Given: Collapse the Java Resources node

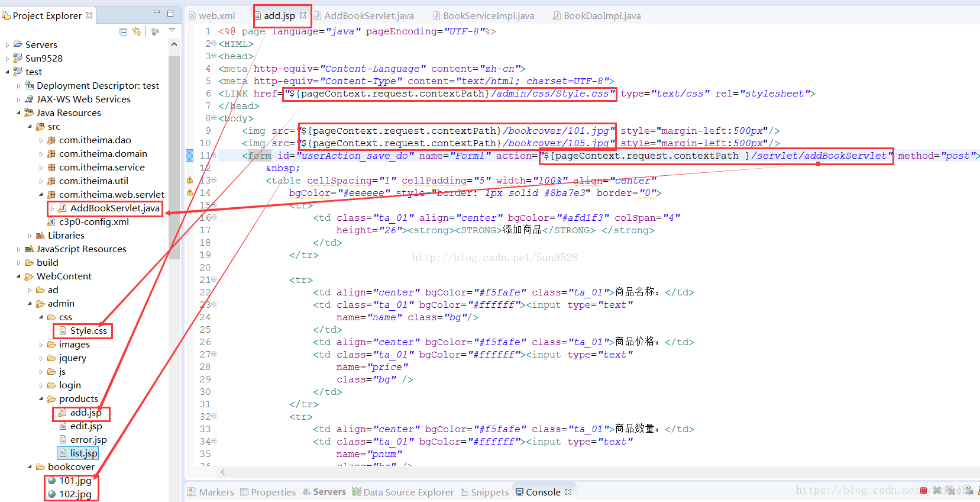Looking at the screenshot, I should coord(18,112).
